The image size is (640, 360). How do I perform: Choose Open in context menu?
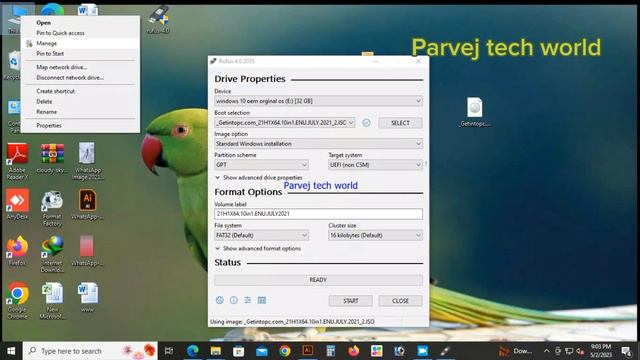tap(80, 23)
